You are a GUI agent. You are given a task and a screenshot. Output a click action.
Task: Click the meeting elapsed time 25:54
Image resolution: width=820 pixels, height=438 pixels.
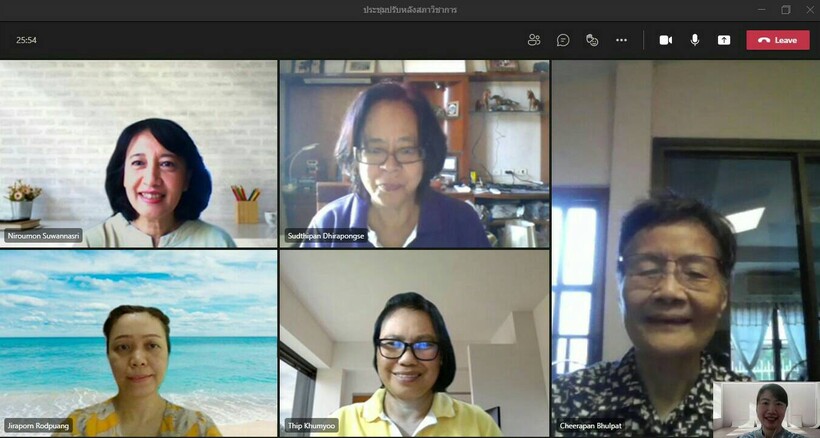27,40
